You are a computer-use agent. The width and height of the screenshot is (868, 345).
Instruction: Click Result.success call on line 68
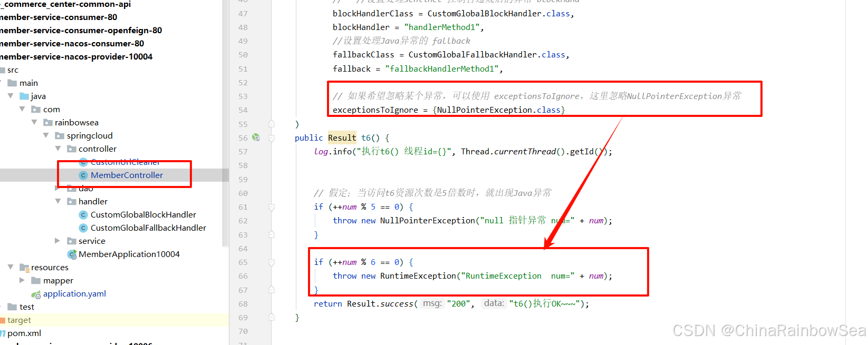(x=380, y=303)
